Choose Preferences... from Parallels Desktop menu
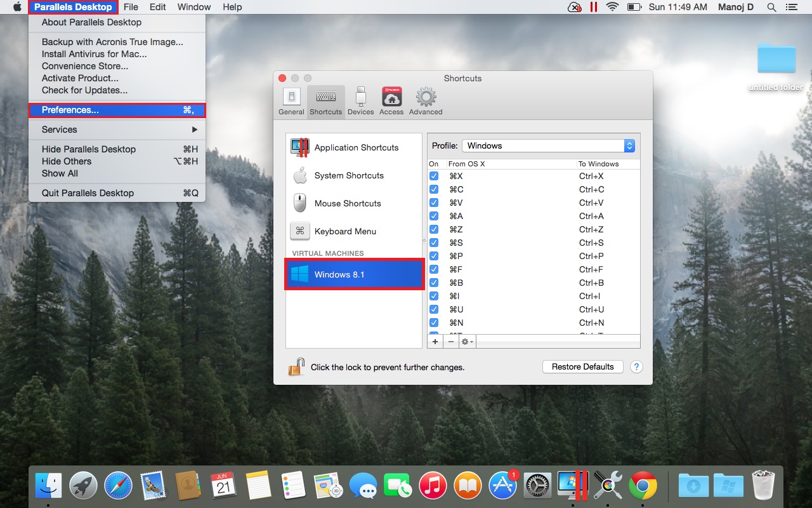 coord(117,110)
